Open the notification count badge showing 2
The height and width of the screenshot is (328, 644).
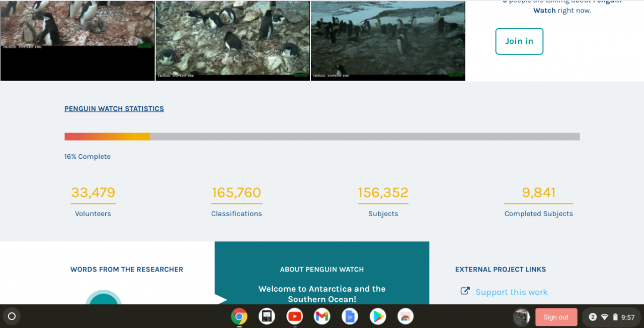(x=593, y=317)
